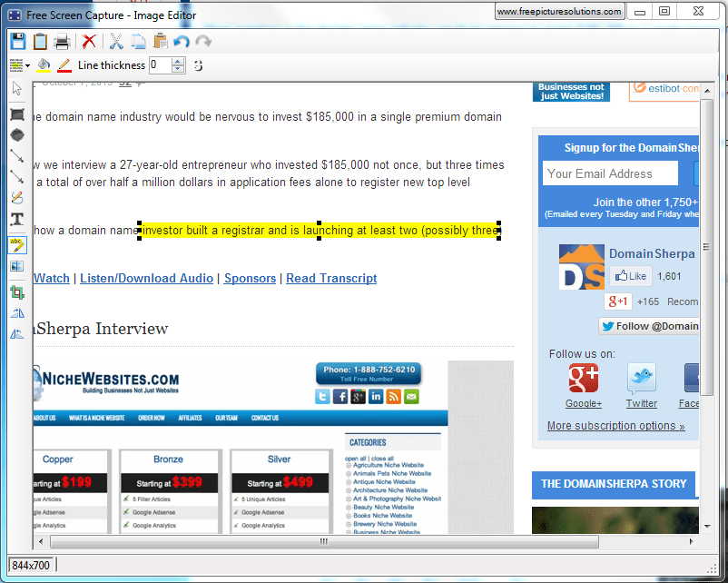Click the clipboard icon next to Save
This screenshot has height=583, width=728.
pos(40,42)
